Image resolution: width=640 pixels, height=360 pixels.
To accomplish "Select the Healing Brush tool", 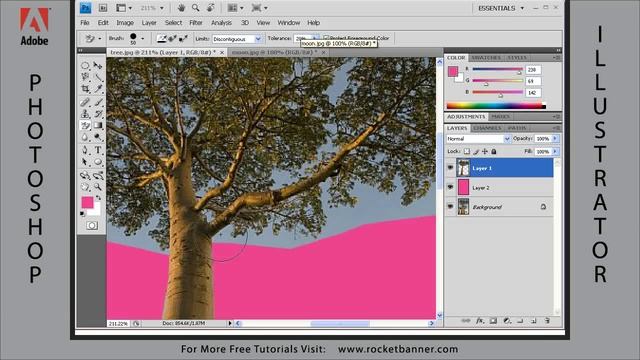I will [85, 102].
